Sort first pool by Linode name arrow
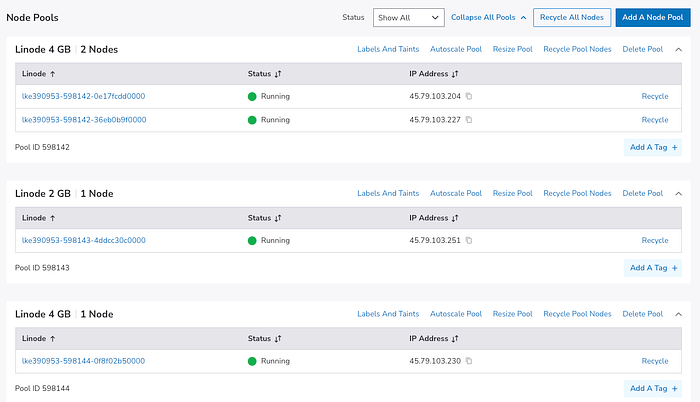The width and height of the screenshot is (700, 402). click(52, 72)
